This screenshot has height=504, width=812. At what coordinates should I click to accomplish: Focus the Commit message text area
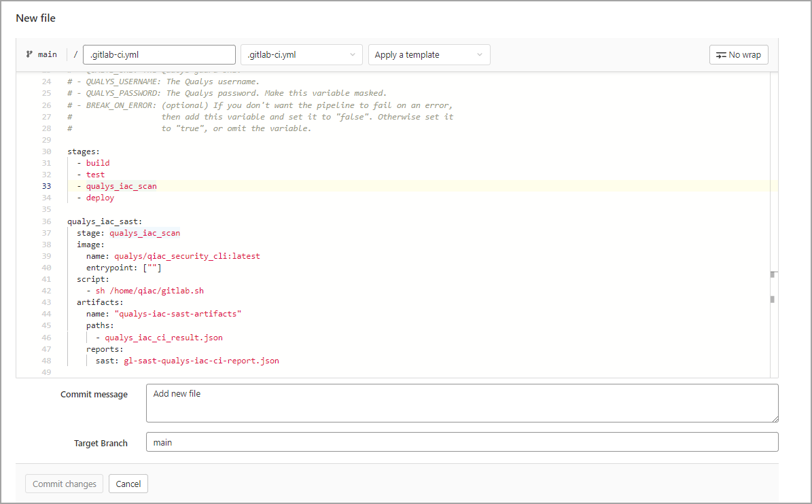461,403
